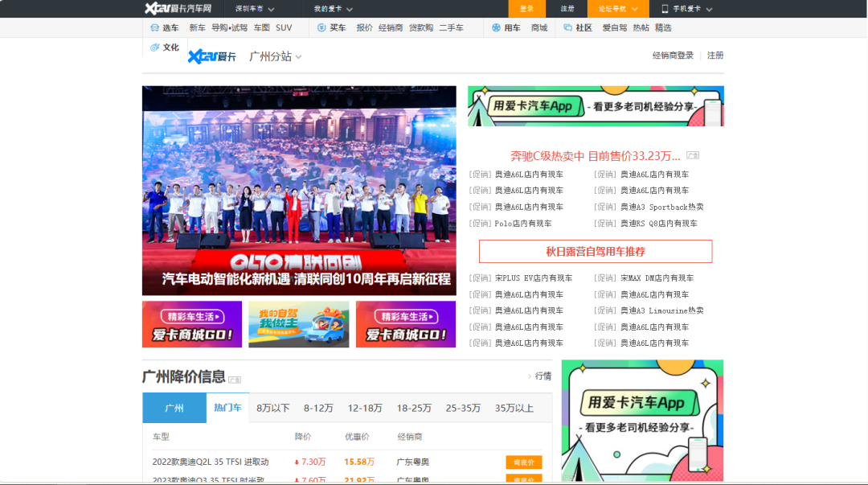Image resolution: width=868 pixels, height=485 pixels.
Task: Open the 论坛导航 dropdown
Action: pos(618,9)
